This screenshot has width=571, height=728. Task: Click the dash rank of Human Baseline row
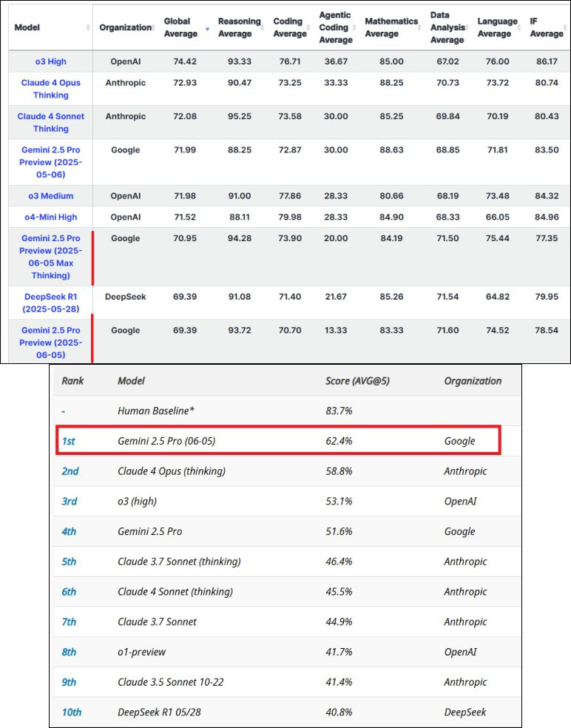point(64,411)
